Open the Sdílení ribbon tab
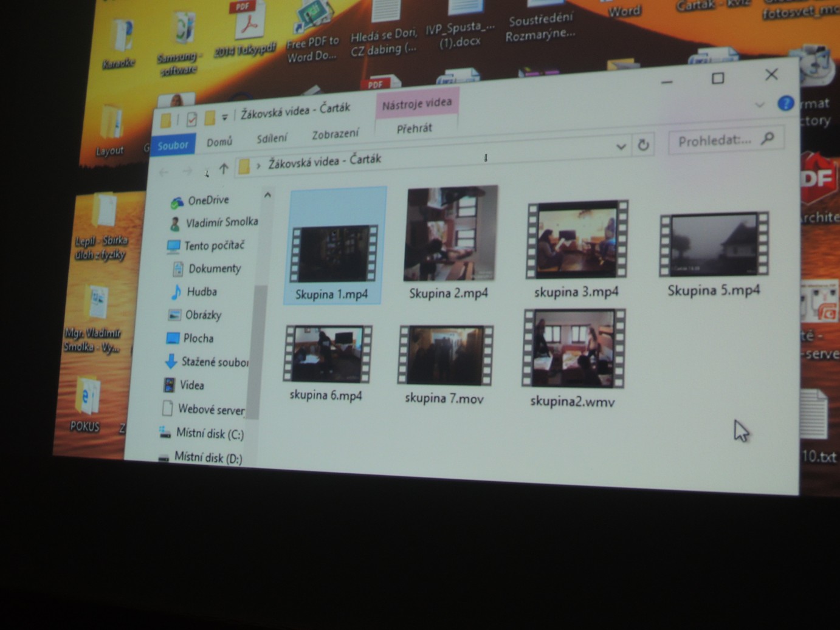This screenshot has height=630, width=840. (x=272, y=139)
